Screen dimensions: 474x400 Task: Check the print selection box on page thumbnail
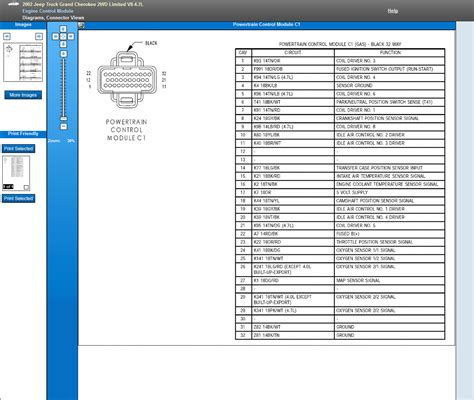pos(26,187)
